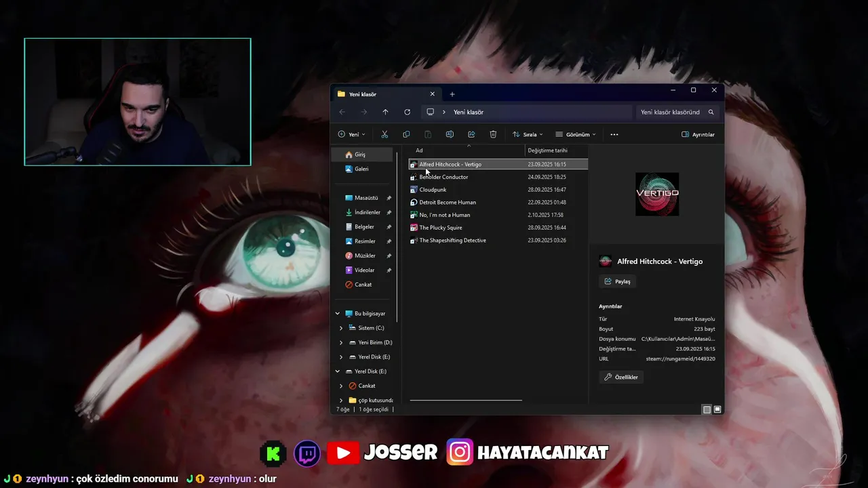868x488 pixels.
Task: Open Giriş in navigation pane
Action: click(x=361, y=155)
